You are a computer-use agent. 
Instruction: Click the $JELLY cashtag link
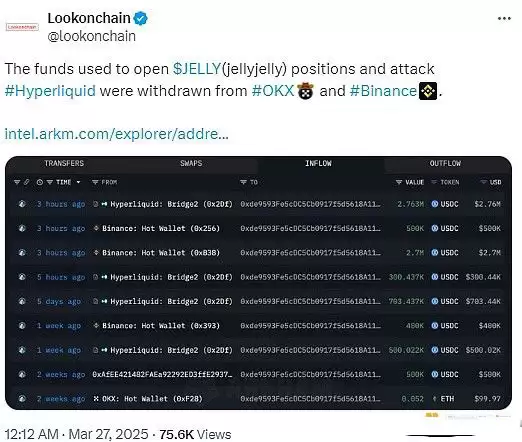pyautogui.click(x=197, y=69)
